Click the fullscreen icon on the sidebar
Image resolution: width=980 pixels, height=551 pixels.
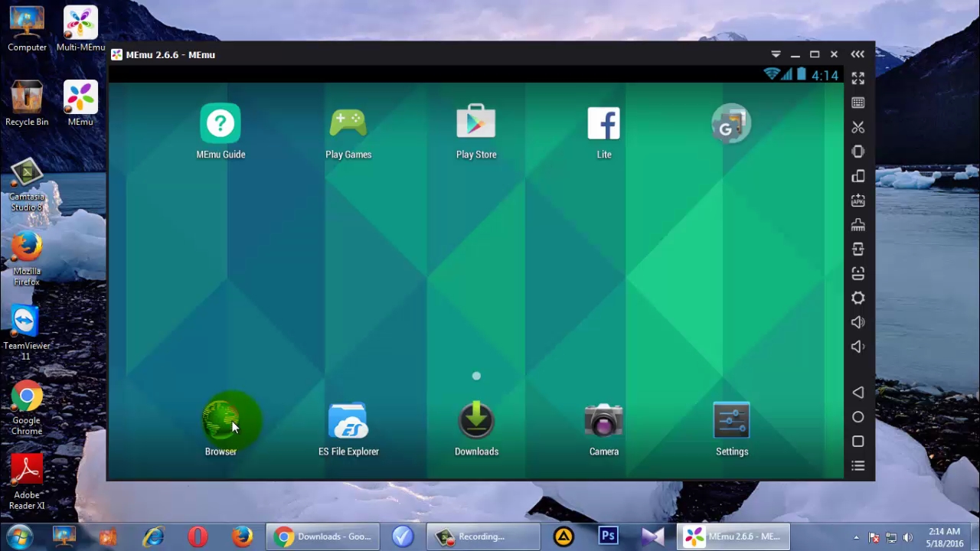tap(857, 77)
